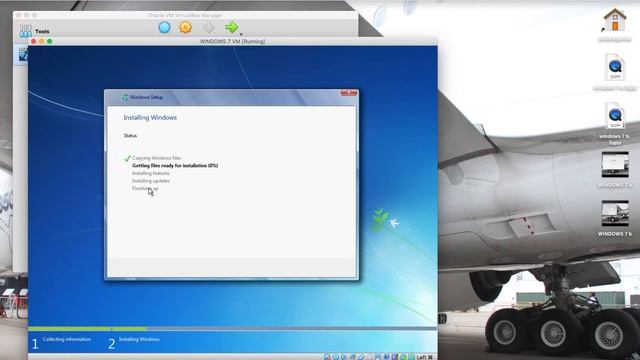
Task: Click the gray Discard arrow icon
Action: coord(209,27)
